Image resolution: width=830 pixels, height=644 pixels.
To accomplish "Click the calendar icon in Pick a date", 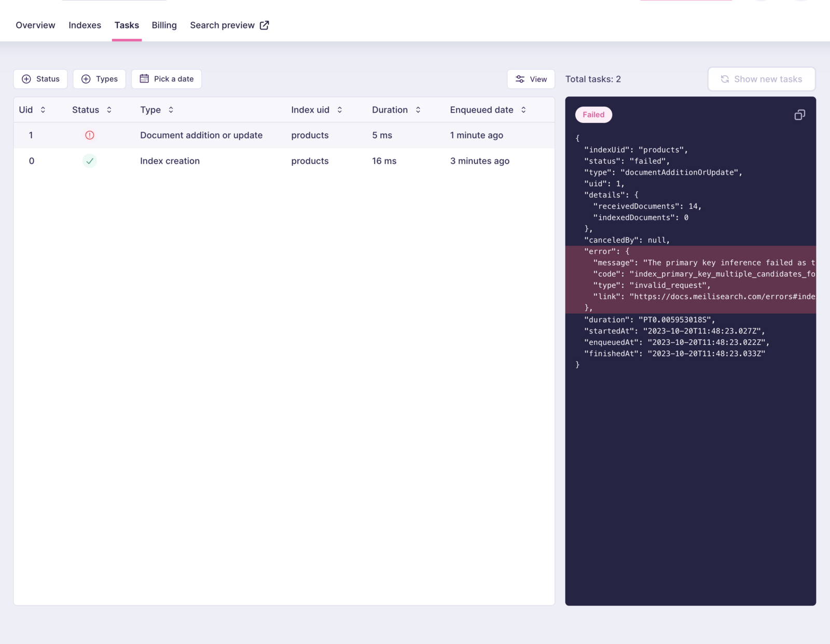I will click(144, 79).
